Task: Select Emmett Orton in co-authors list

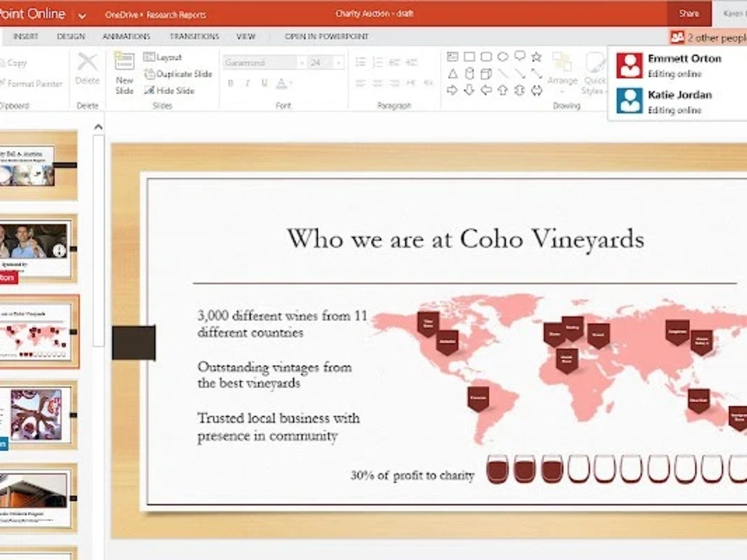Action: (681, 65)
